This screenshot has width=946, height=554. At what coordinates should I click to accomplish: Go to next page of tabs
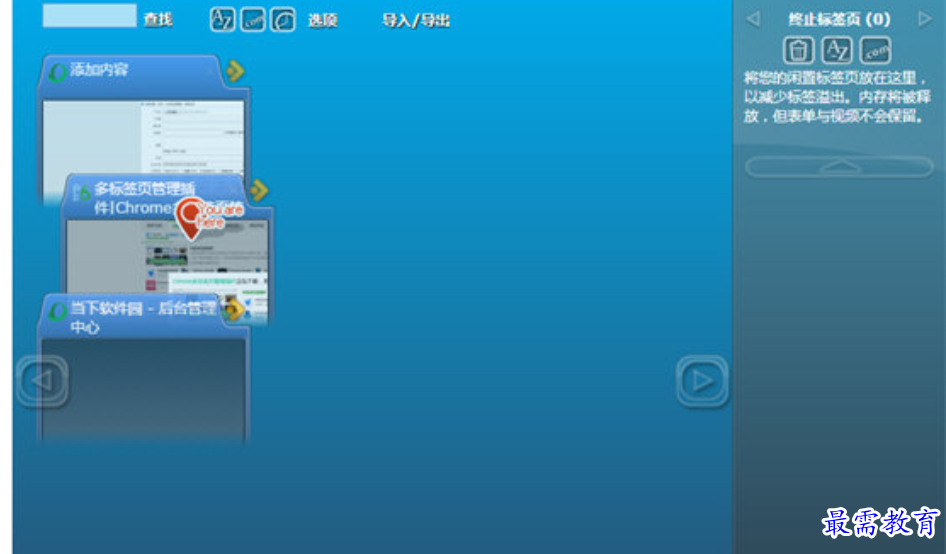click(x=702, y=381)
